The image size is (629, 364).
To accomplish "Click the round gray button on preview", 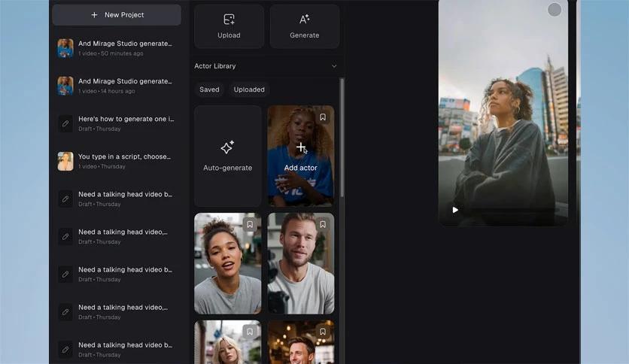I will point(555,10).
